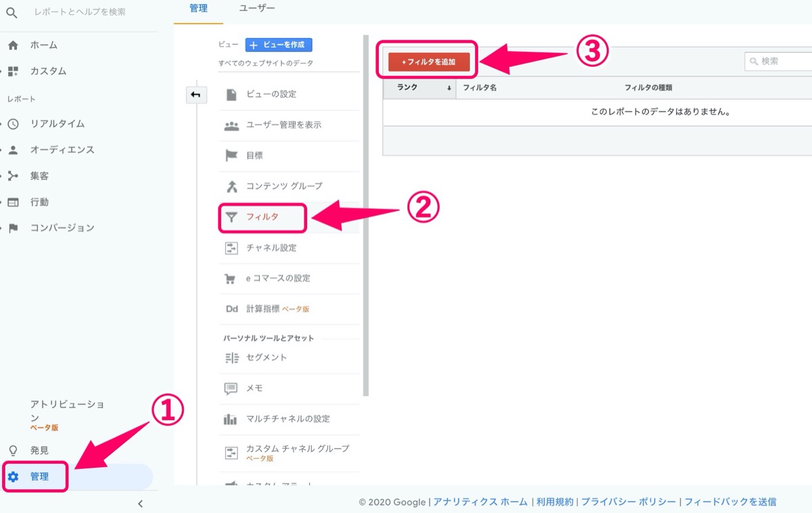
Task: Open アトリビューション beta item
Action: pos(68,416)
